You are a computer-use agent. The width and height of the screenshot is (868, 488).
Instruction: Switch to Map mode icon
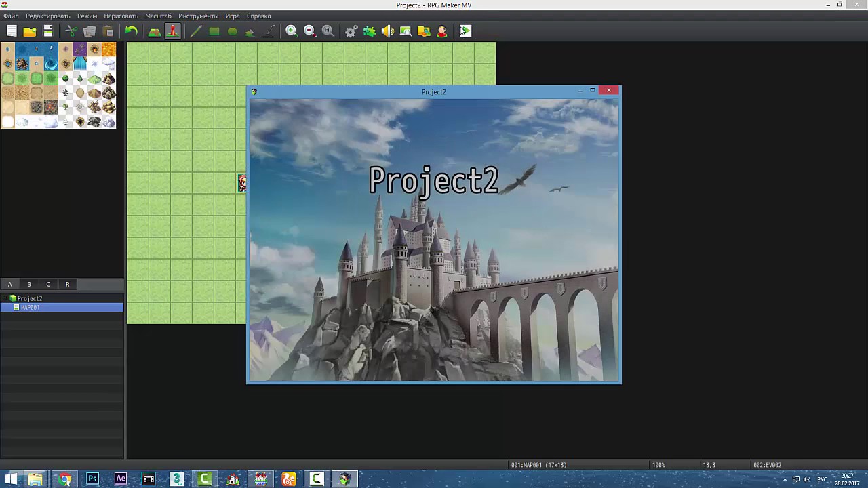tap(154, 31)
